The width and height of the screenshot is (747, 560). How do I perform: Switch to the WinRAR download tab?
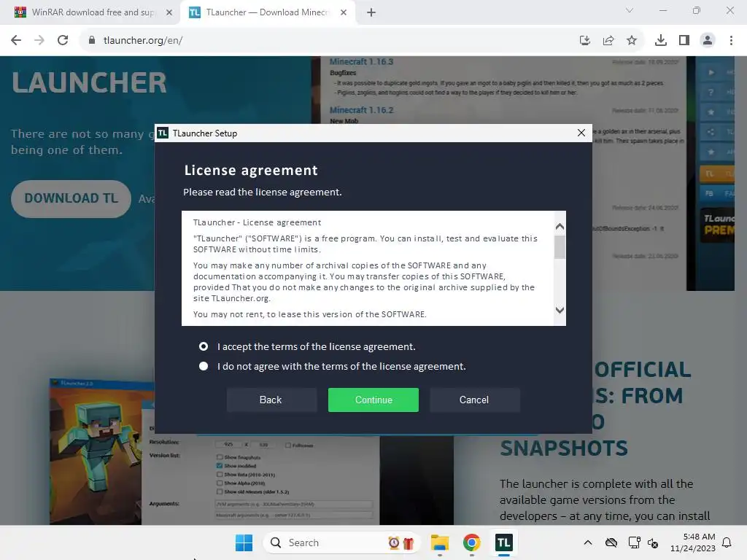93,12
